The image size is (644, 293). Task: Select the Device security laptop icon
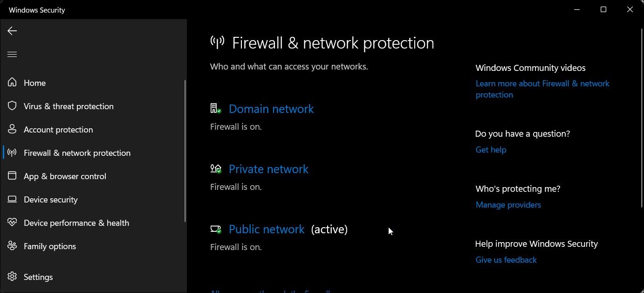point(12,199)
